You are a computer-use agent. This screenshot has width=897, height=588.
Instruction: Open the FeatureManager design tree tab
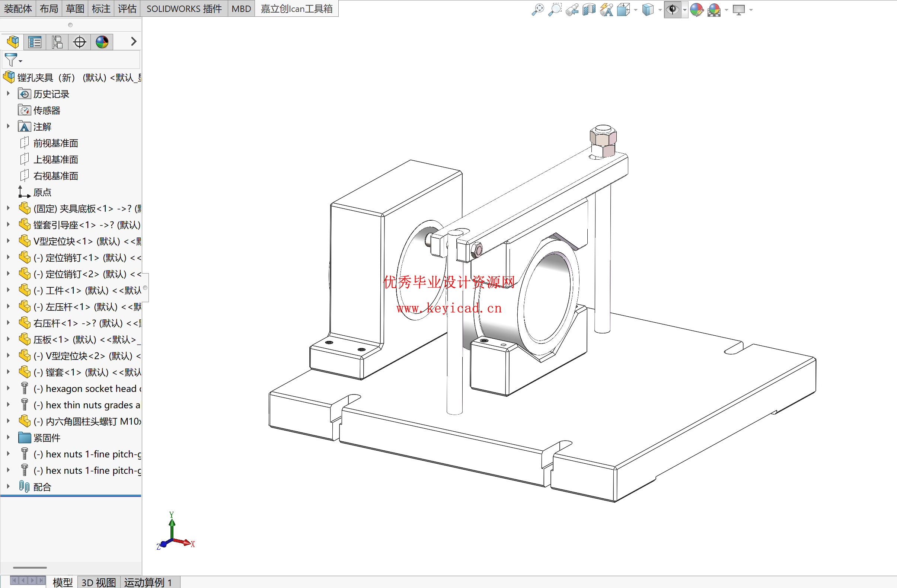(13, 42)
